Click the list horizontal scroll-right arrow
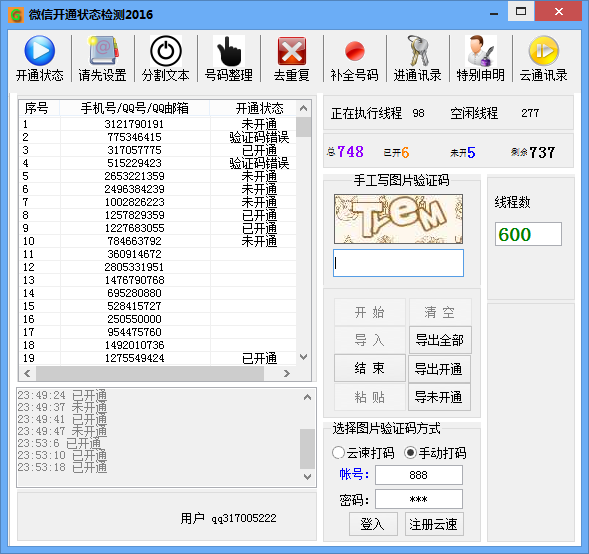The image size is (589, 554). [x=287, y=373]
